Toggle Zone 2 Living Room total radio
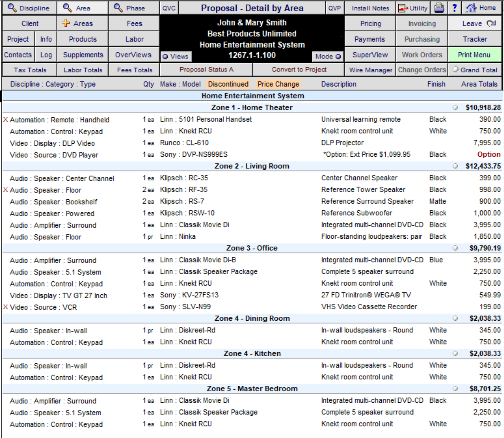 [455, 166]
